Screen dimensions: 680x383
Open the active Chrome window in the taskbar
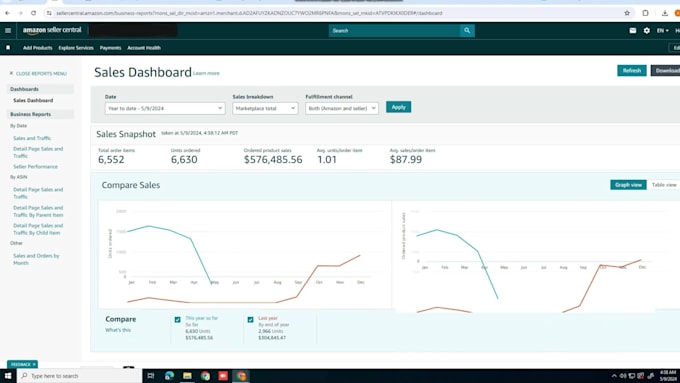tap(241, 376)
